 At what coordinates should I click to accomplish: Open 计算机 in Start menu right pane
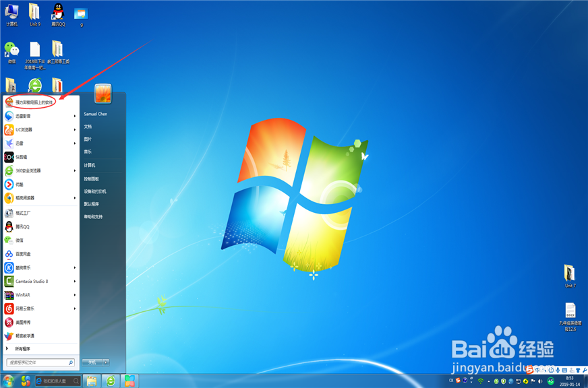pyautogui.click(x=90, y=165)
